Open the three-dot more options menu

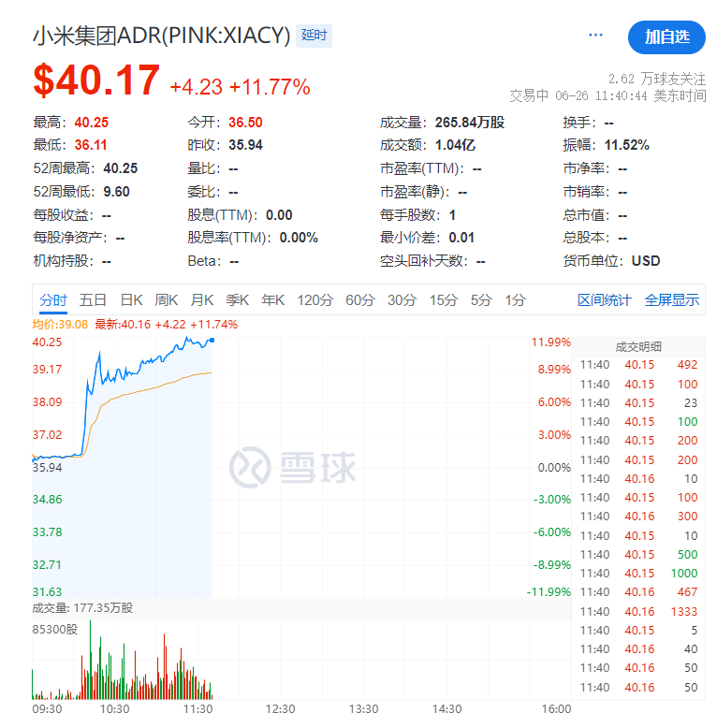click(x=595, y=36)
